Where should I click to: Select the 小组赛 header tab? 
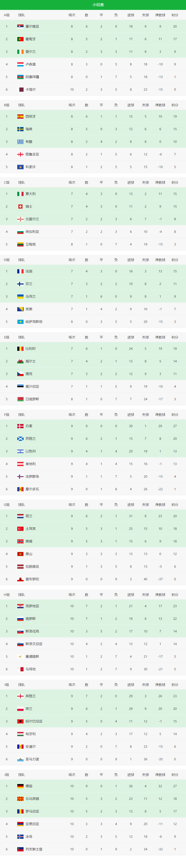click(98, 5)
